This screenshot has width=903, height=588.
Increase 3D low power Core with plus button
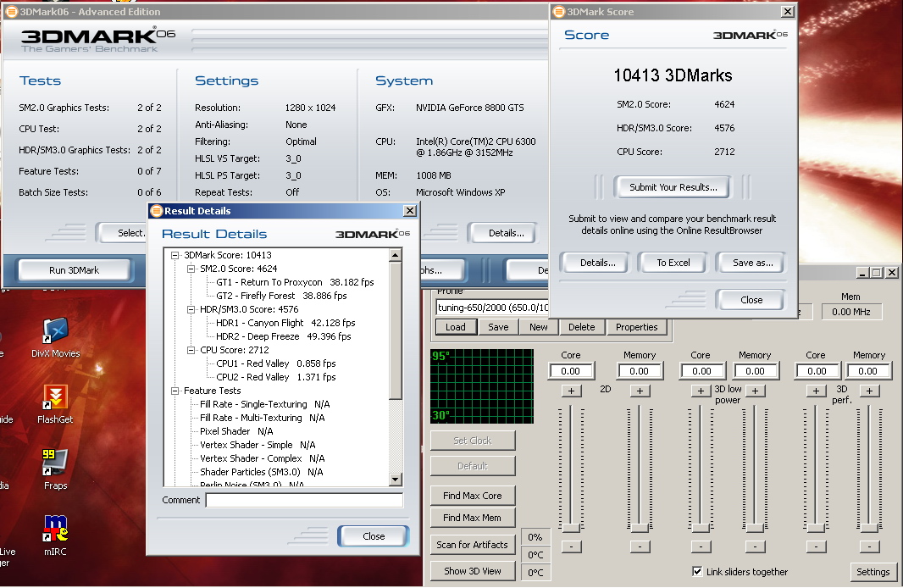(x=701, y=391)
